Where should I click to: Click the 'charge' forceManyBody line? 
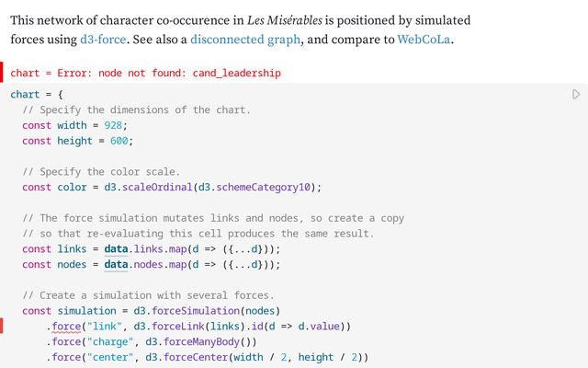pos(147,341)
